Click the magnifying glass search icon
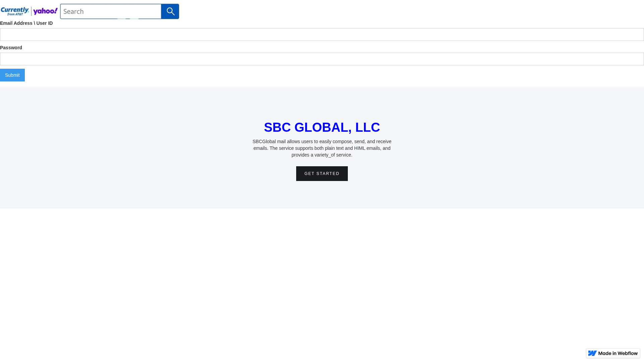 point(170,11)
